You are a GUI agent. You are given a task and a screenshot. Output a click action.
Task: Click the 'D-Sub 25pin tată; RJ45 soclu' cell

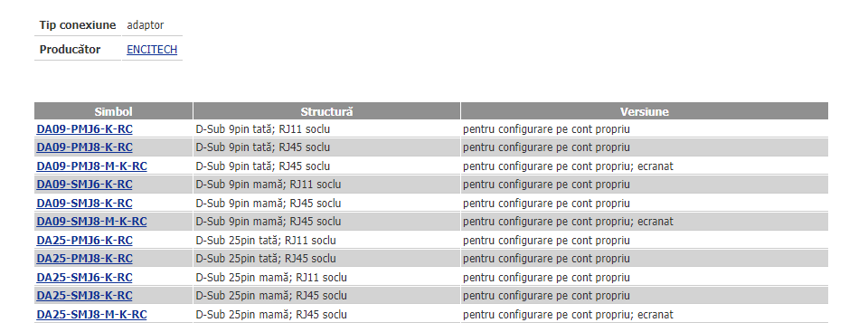coord(326,259)
